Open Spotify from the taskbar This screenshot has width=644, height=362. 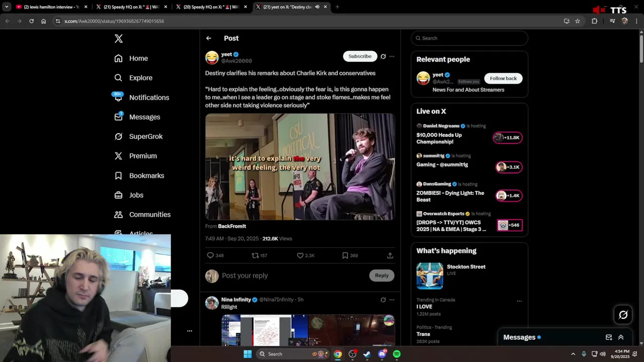(396, 354)
